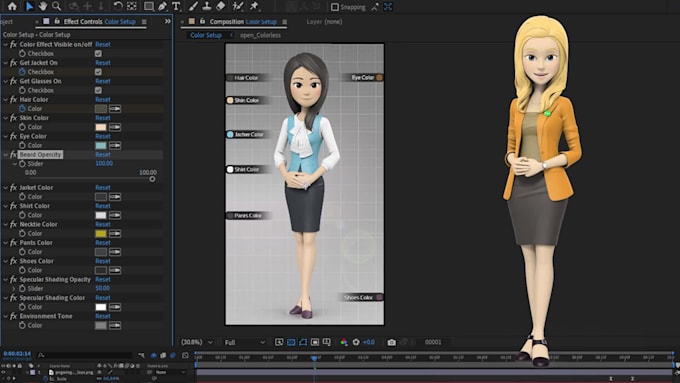
Task: Select the open_Colorless breadcrumb
Action: (260, 35)
